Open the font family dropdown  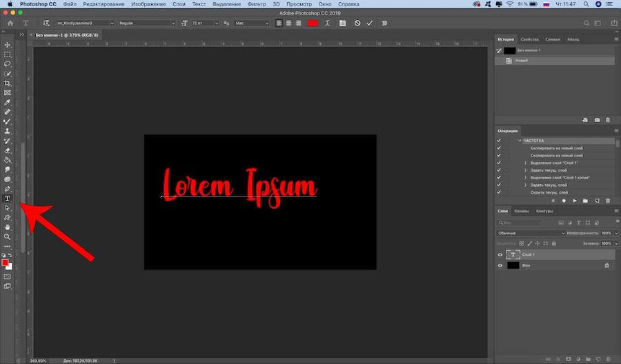pos(84,23)
